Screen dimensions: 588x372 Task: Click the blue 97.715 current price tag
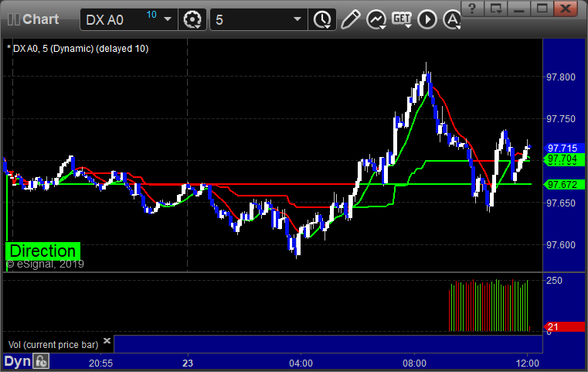click(x=563, y=148)
